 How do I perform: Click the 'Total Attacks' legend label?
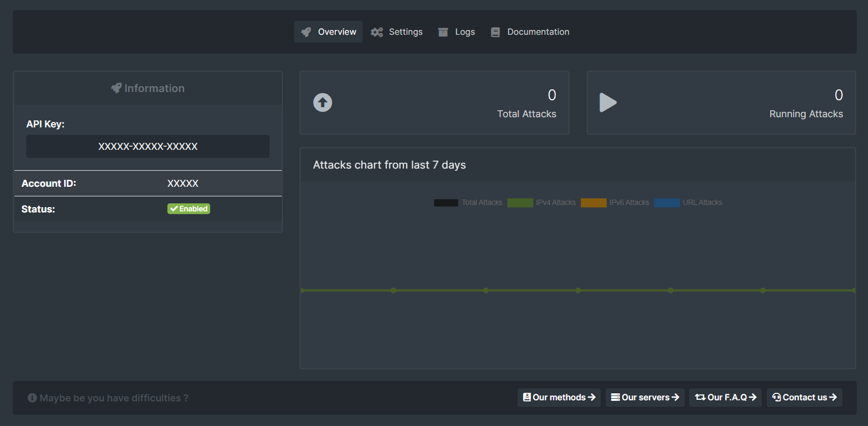coord(482,203)
